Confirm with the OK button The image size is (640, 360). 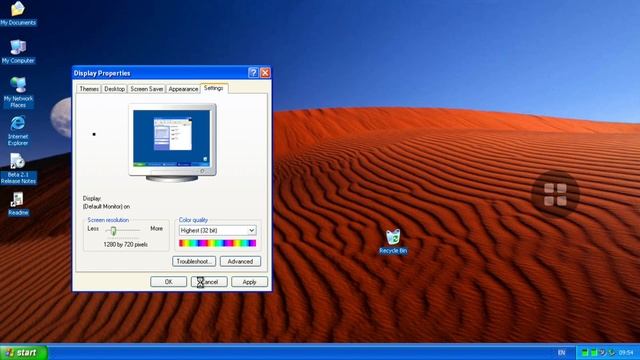168,282
